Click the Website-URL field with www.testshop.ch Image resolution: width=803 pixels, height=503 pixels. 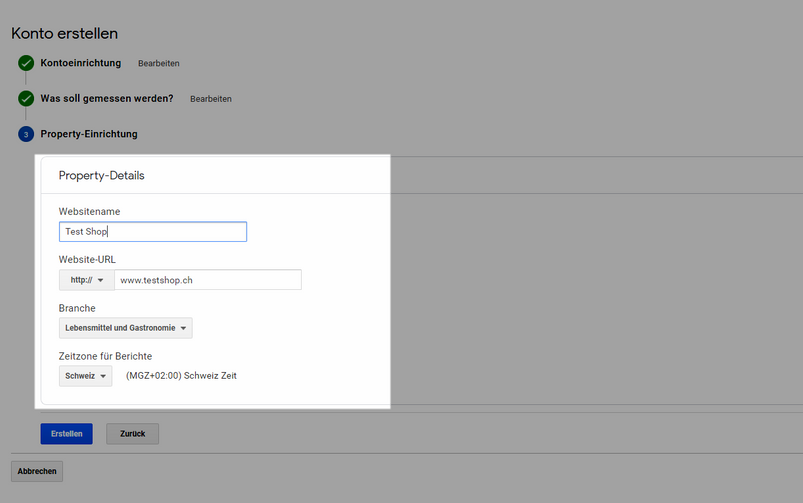point(208,280)
